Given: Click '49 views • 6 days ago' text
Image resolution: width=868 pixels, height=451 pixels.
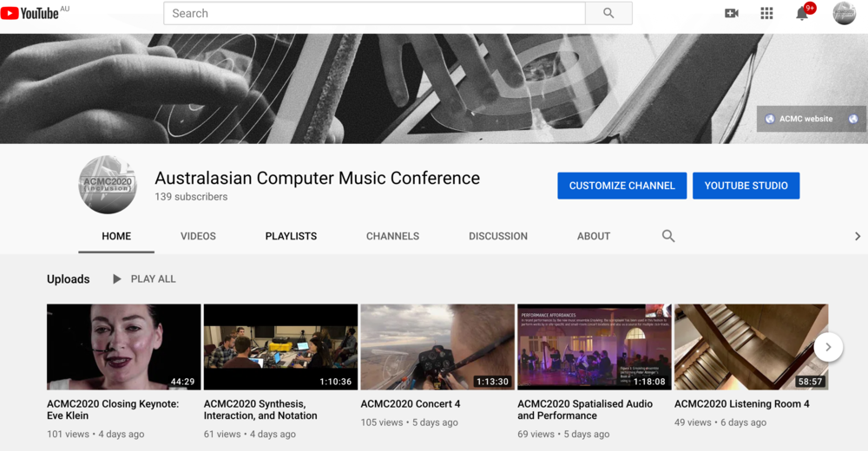Looking at the screenshot, I should (720, 422).
